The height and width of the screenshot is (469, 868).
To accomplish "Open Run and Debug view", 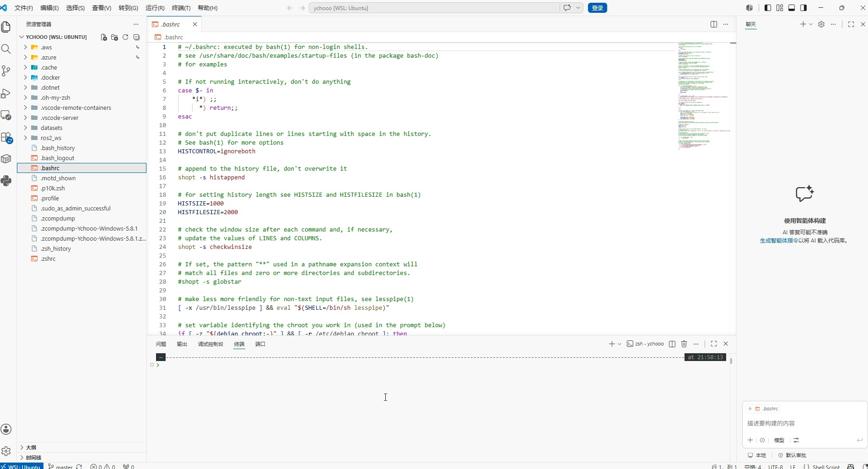I will 6,93.
